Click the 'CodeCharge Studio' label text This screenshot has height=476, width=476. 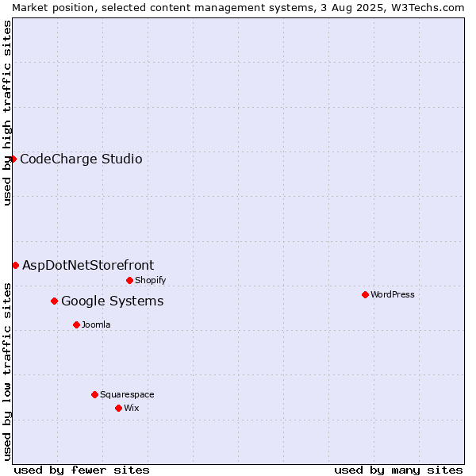[x=81, y=159]
